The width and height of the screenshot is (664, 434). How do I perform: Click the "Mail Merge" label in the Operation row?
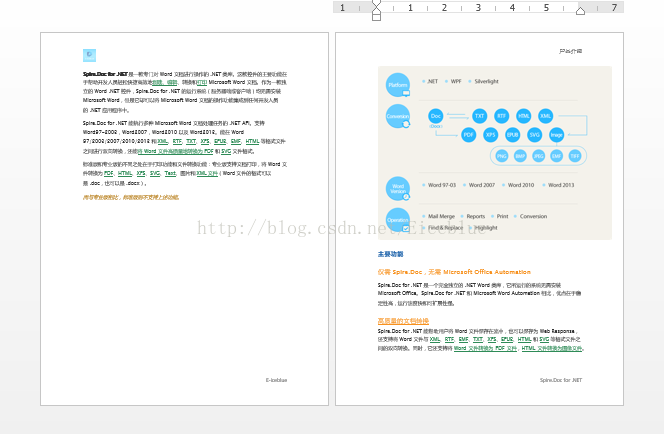point(441,216)
